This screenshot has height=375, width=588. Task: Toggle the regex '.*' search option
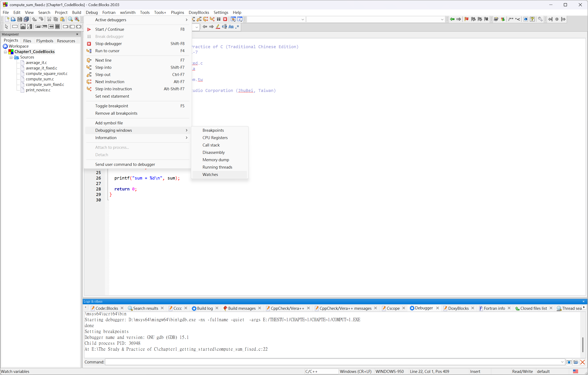(x=237, y=27)
